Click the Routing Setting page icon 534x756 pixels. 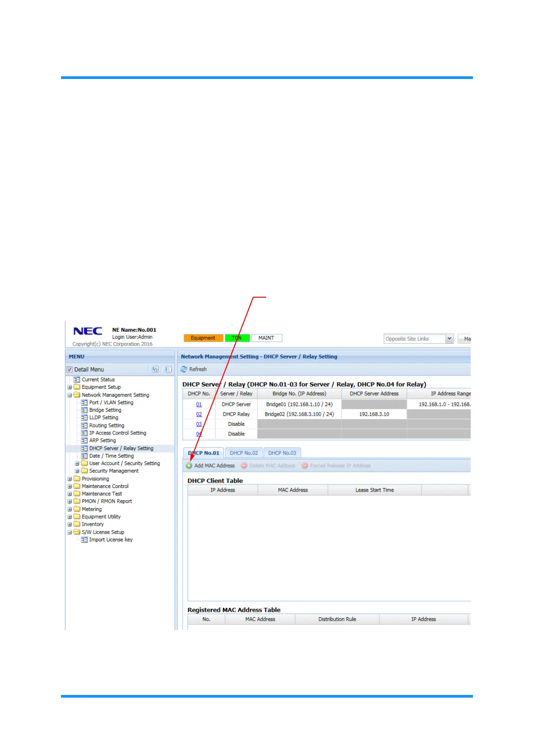tap(84, 426)
